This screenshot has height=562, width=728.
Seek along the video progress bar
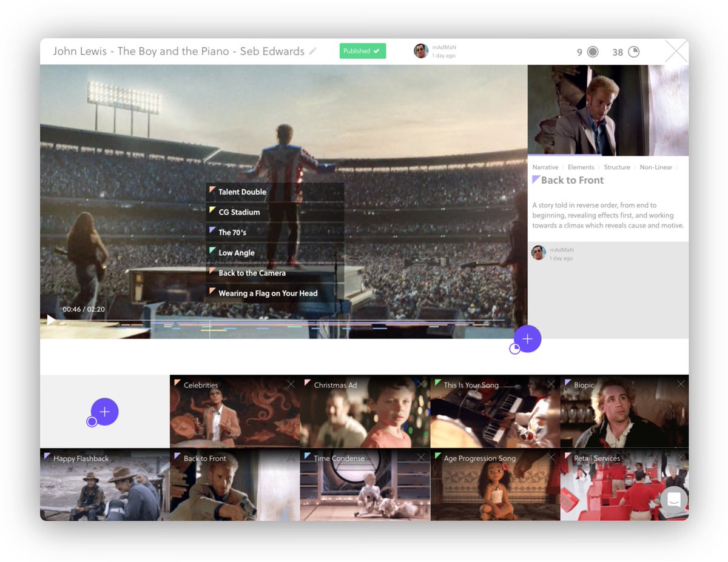pyautogui.click(x=284, y=320)
